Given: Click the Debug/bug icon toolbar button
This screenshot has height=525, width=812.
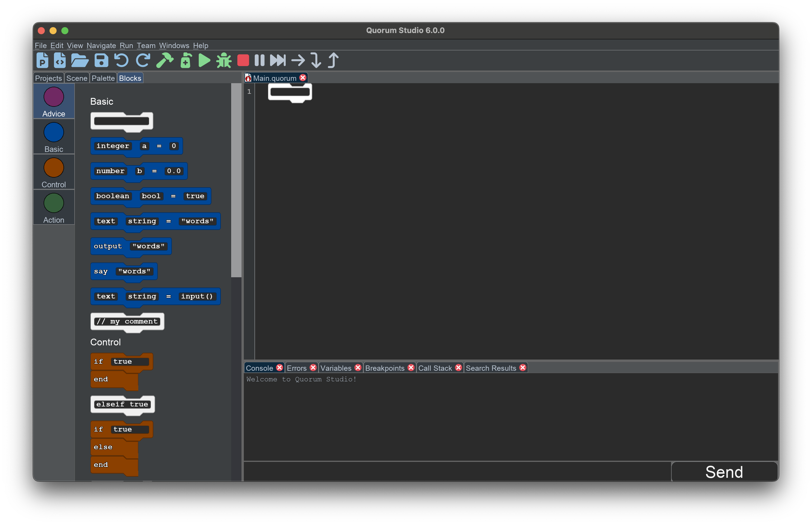Looking at the screenshot, I should pos(224,60).
